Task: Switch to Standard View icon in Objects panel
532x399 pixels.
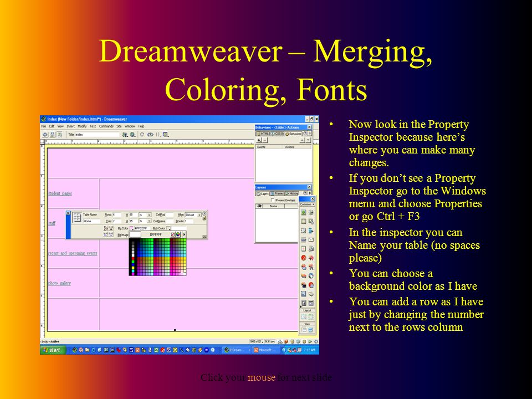Action: click(304, 330)
